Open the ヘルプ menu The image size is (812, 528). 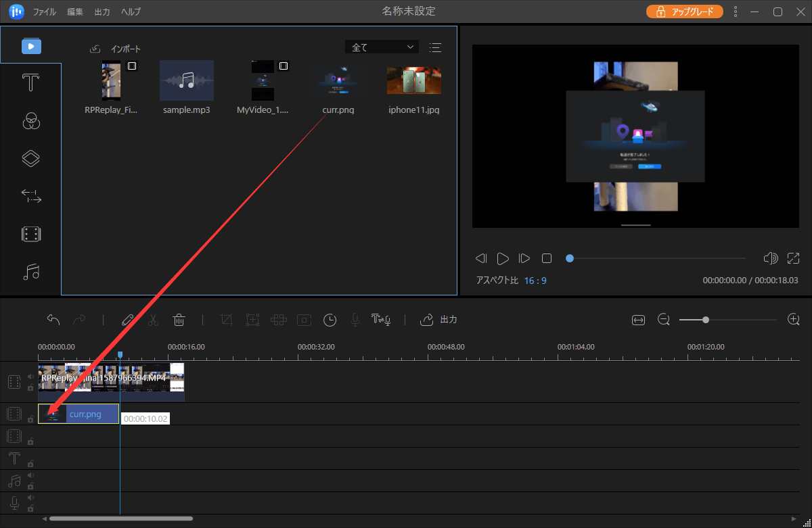(131, 12)
